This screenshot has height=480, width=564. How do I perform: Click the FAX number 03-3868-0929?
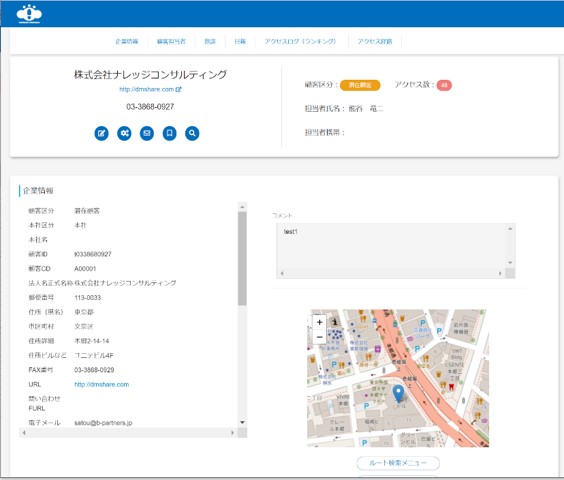[x=94, y=370]
